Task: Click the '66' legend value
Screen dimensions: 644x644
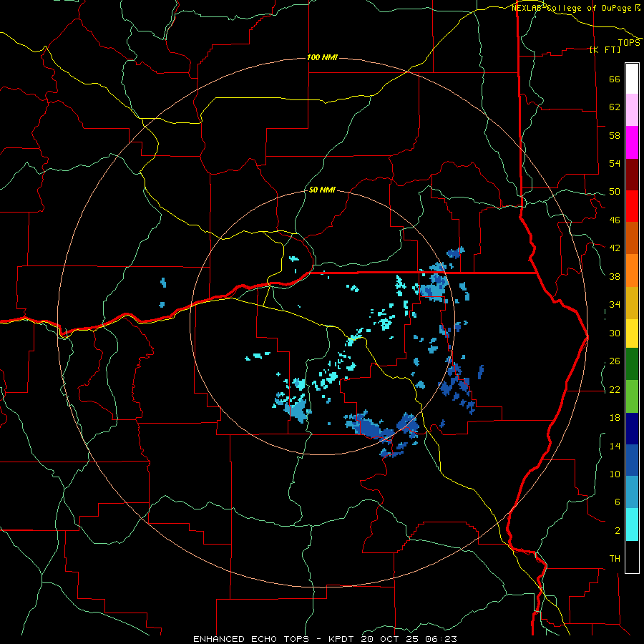Action: coord(615,79)
